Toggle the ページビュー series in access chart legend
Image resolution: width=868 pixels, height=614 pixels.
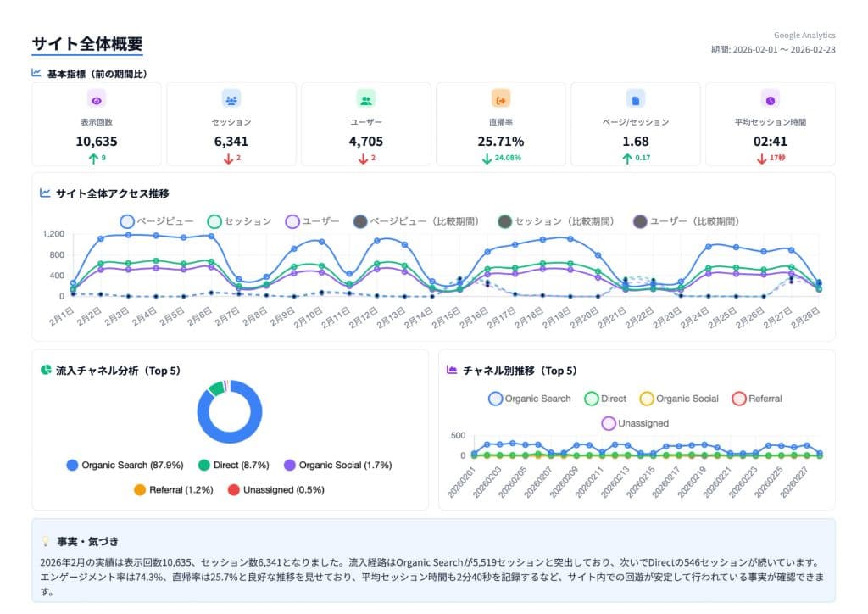161,221
